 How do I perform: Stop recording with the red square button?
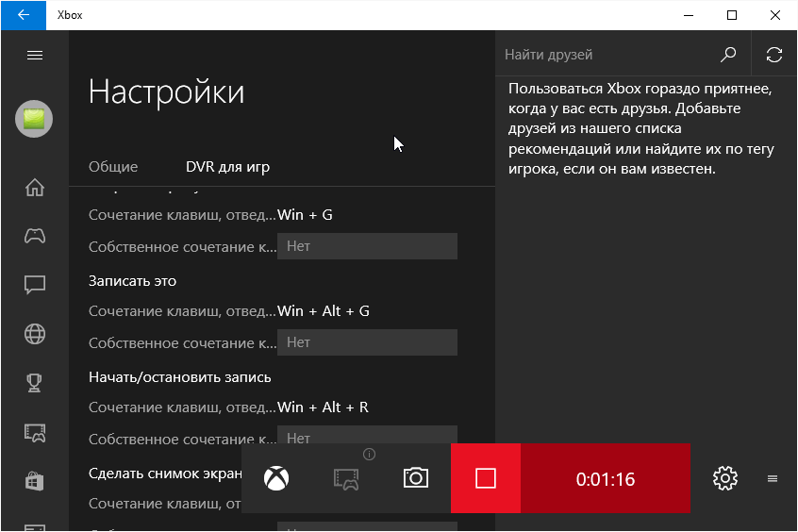tap(486, 478)
